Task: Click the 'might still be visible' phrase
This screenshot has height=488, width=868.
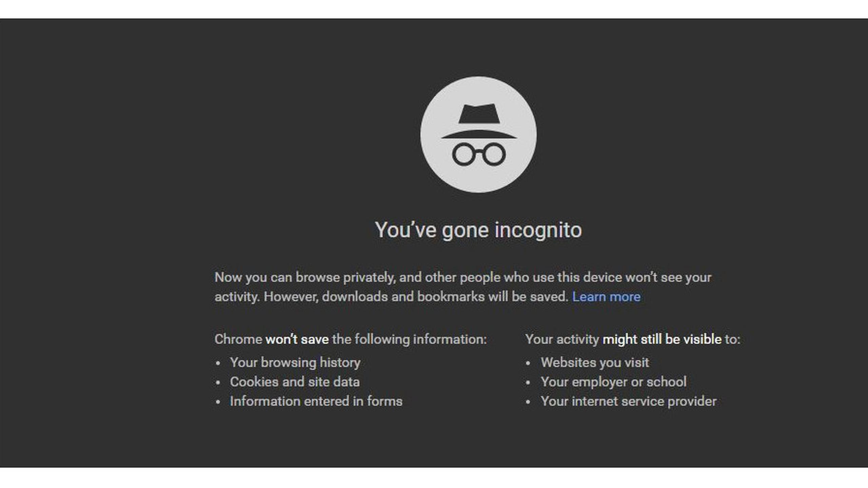Action: pos(662,339)
